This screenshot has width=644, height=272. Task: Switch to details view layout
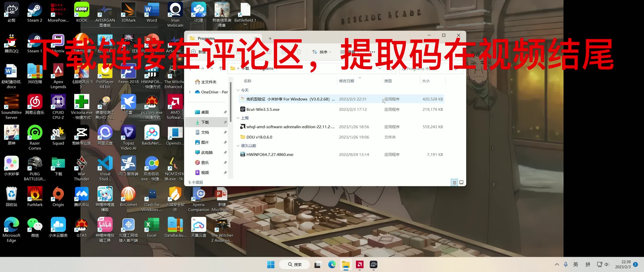[454, 182]
